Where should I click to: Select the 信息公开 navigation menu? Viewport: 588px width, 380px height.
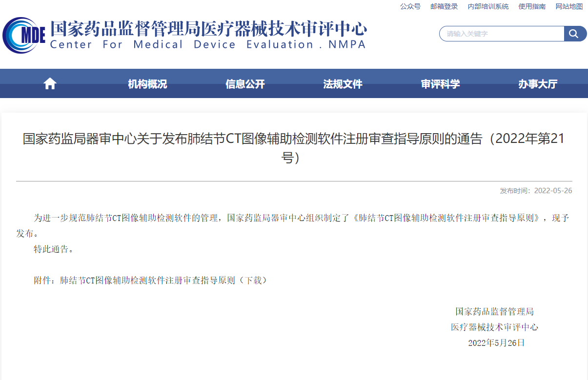click(x=244, y=83)
